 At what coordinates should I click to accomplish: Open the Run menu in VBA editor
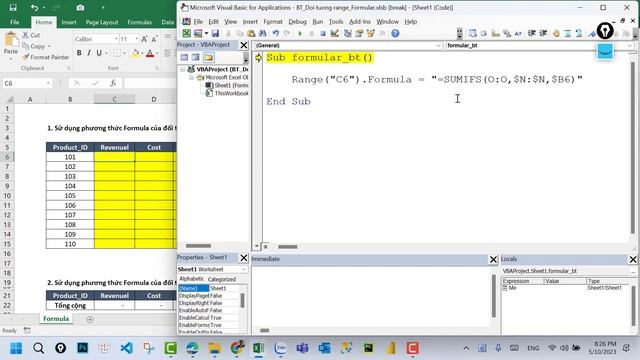click(x=318, y=22)
